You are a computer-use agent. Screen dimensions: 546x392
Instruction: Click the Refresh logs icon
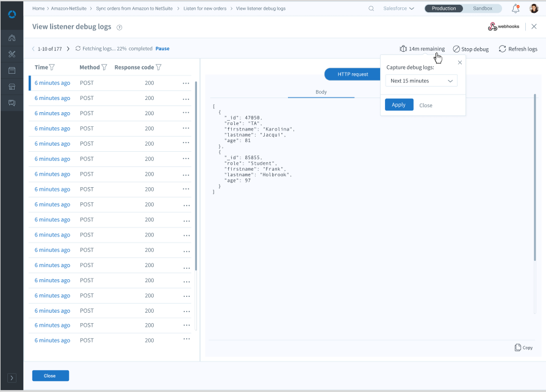[503, 49]
